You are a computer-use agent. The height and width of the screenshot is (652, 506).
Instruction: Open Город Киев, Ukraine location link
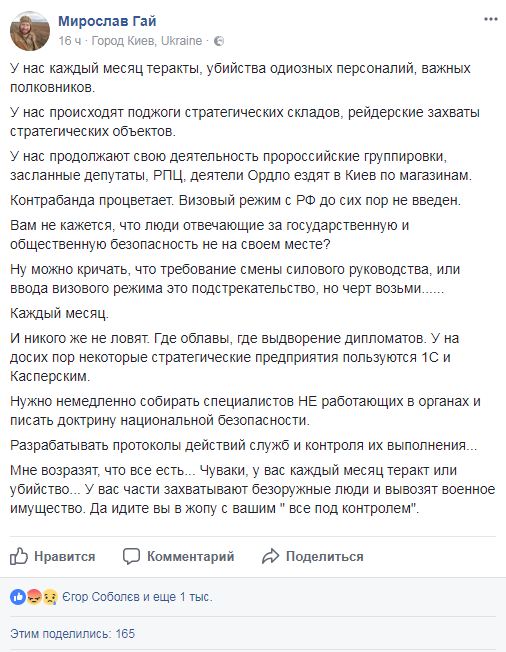[x=146, y=41]
